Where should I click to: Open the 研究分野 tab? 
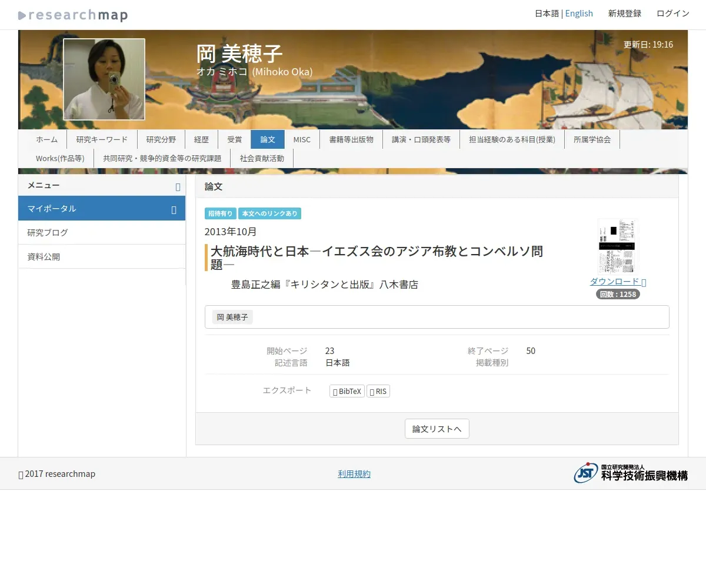tap(161, 139)
